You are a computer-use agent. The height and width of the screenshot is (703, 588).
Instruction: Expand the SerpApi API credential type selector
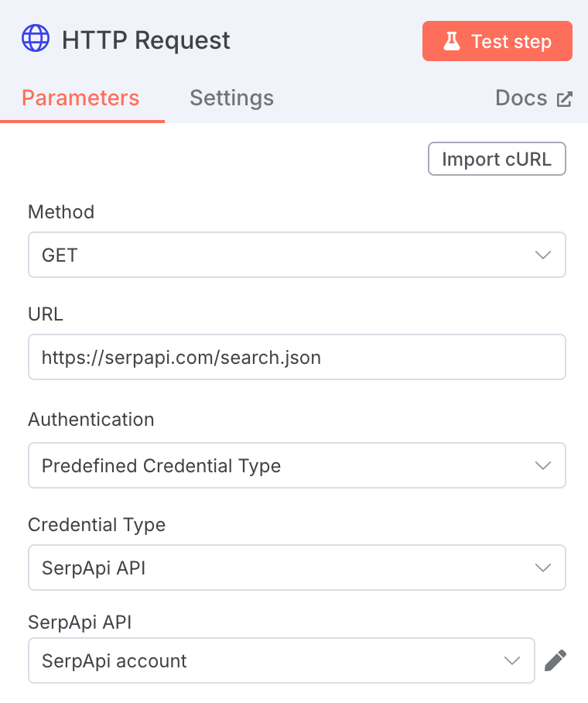click(296, 568)
